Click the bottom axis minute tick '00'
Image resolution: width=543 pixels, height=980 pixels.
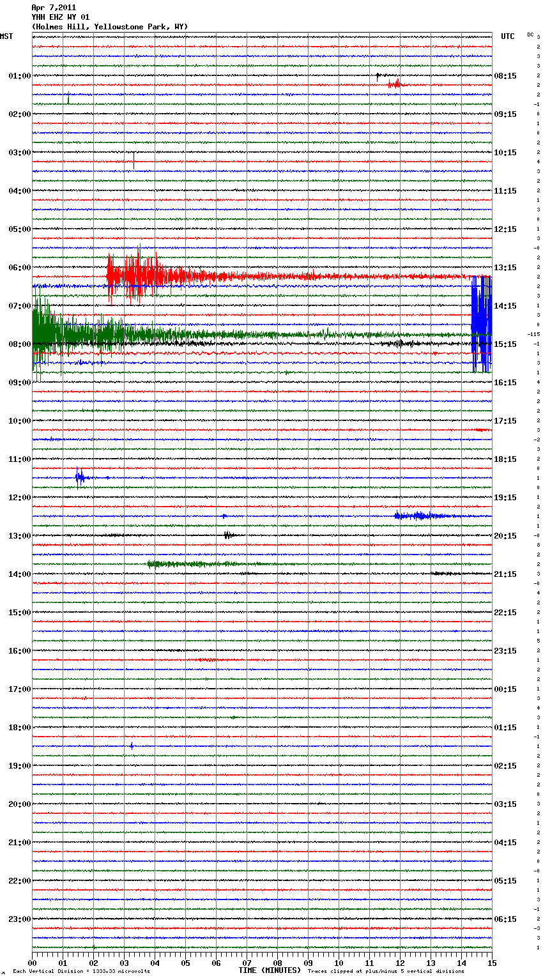[33, 963]
